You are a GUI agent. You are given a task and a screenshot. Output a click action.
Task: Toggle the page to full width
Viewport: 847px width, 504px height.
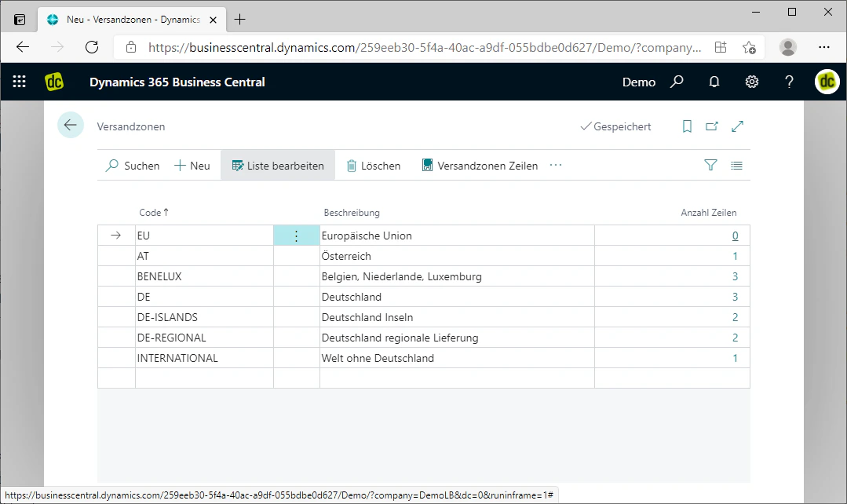pos(737,126)
